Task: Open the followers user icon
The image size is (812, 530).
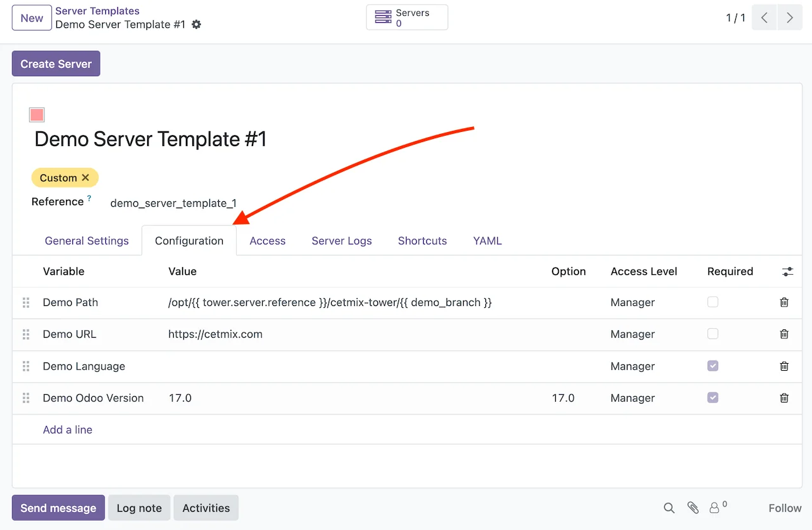Action: pos(715,508)
